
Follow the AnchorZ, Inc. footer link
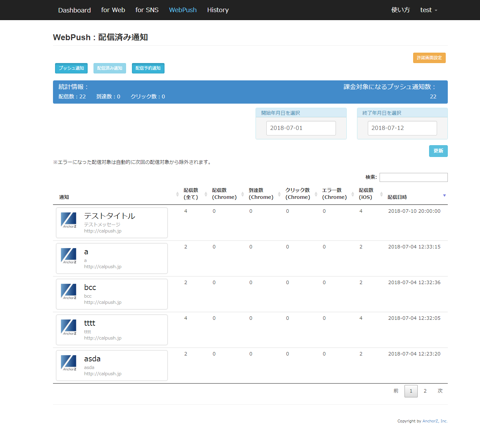(x=435, y=421)
